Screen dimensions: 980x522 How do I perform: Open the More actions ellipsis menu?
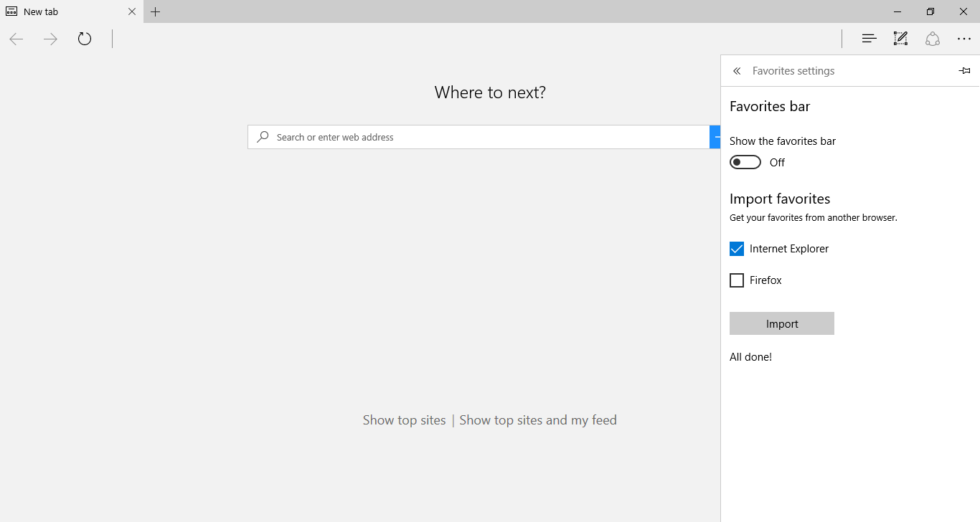click(963, 39)
